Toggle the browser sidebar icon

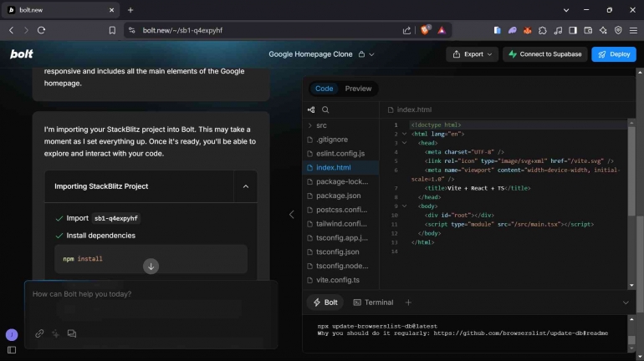pos(573,30)
